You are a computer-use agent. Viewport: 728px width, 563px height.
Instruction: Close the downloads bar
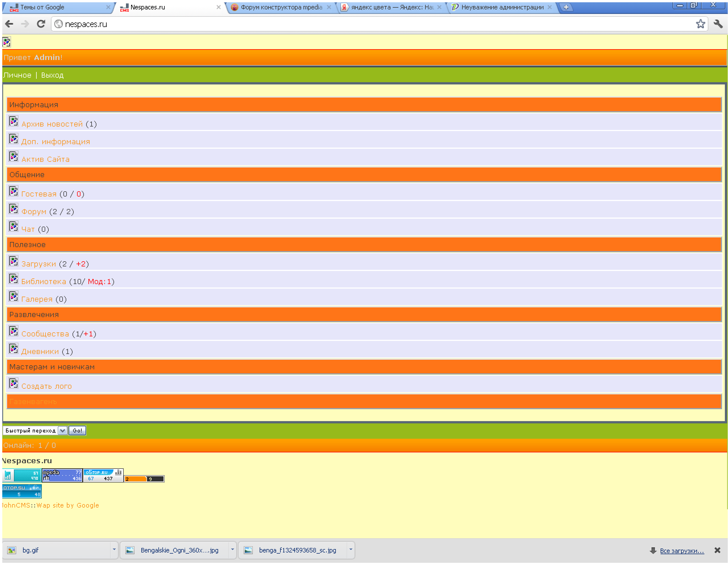[717, 550]
